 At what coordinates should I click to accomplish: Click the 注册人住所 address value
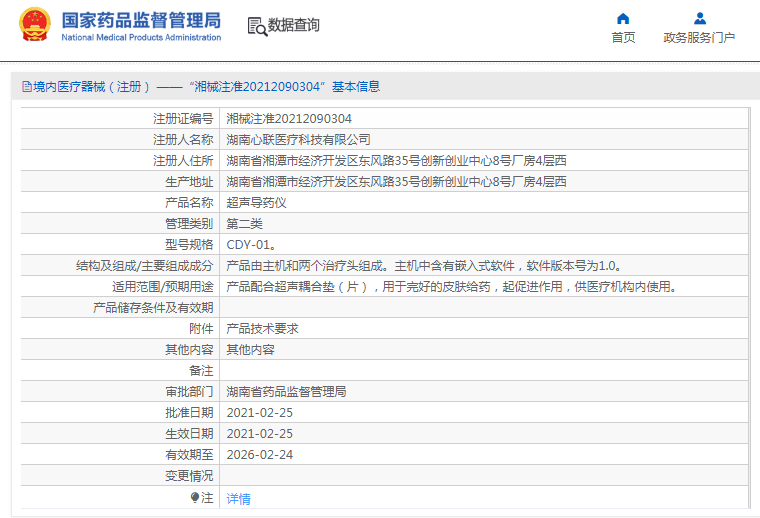click(x=396, y=160)
